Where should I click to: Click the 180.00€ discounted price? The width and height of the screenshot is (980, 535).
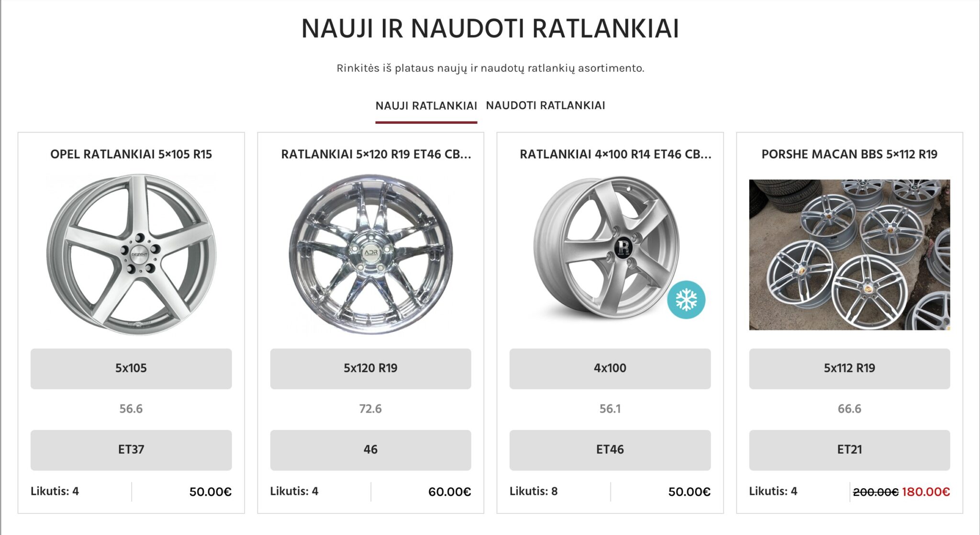925,491
